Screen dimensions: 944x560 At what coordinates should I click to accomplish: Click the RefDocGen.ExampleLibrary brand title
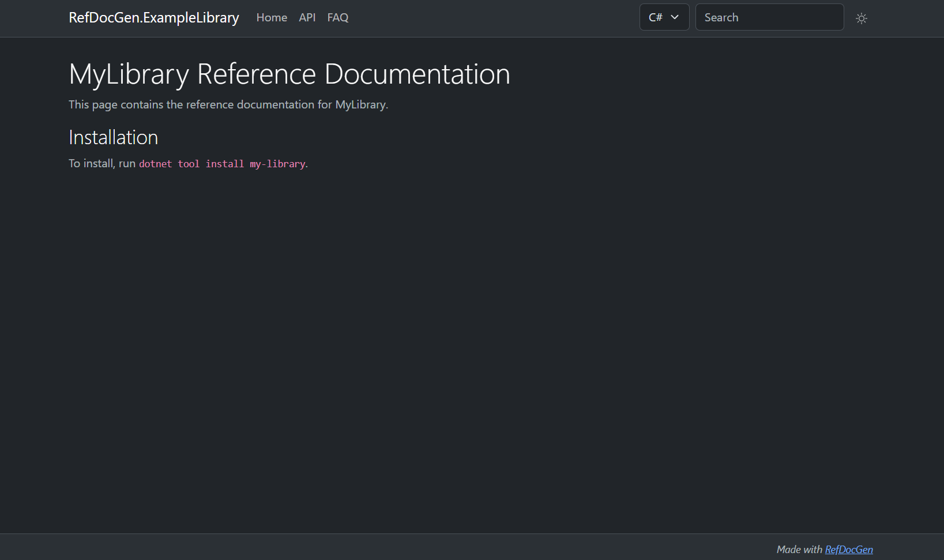153,17
